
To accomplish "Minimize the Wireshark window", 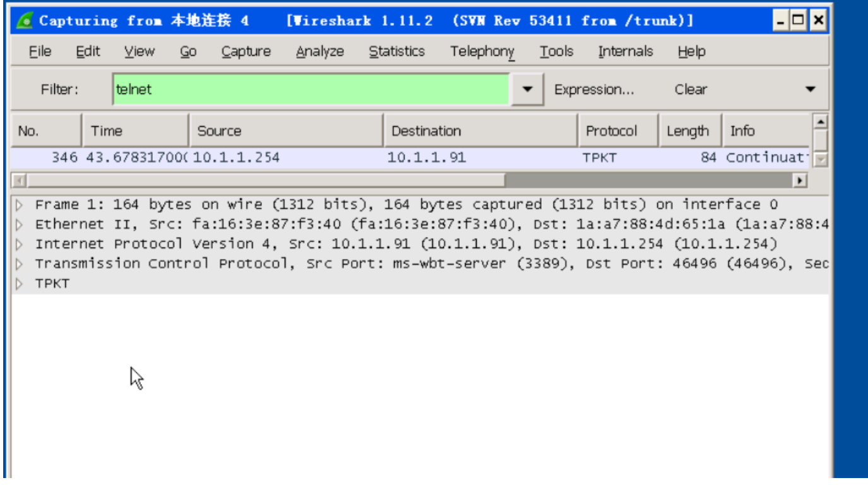I will pyautogui.click(x=782, y=20).
